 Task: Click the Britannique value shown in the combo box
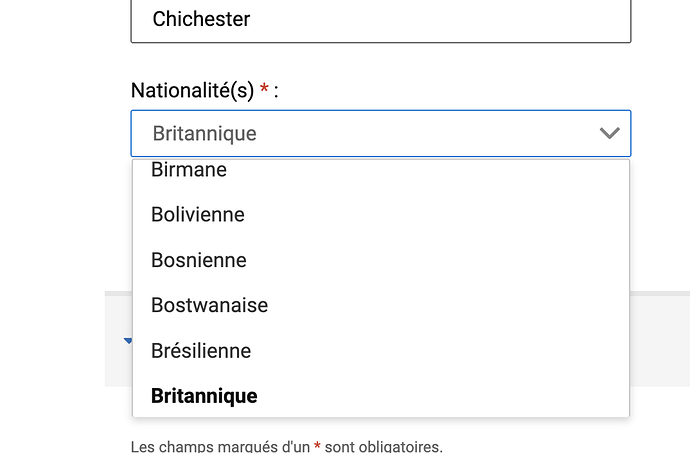click(204, 133)
